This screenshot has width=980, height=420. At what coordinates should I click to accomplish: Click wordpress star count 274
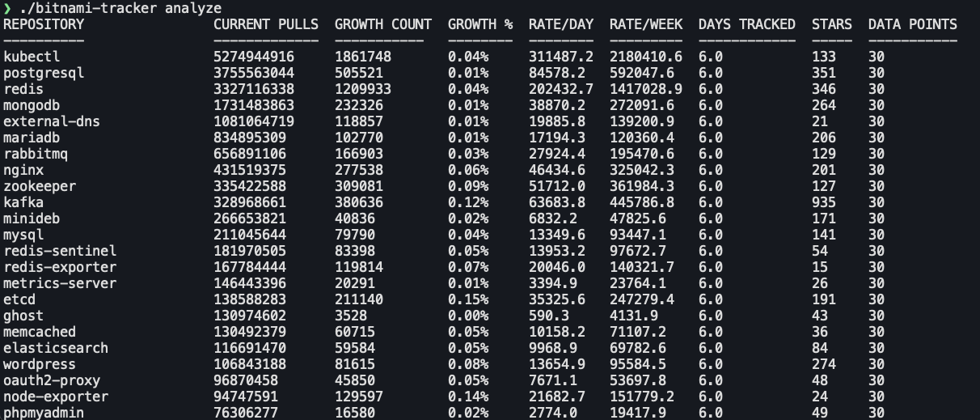point(824,364)
